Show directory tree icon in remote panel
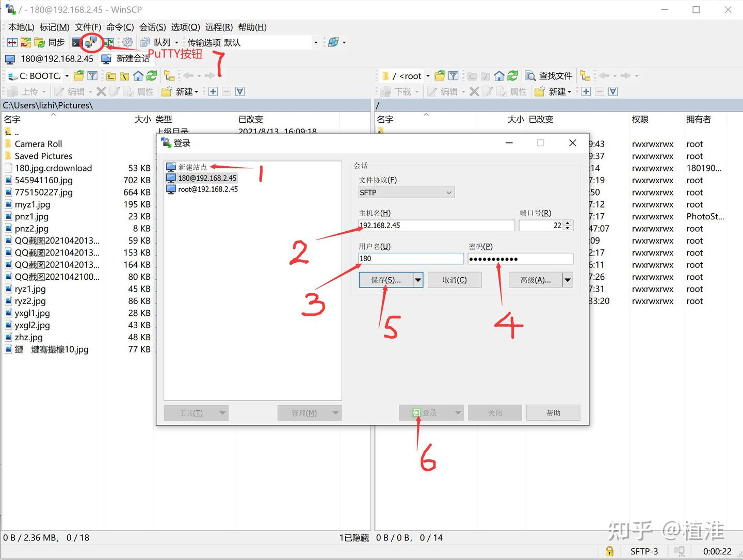This screenshot has width=743, height=560. (585, 76)
